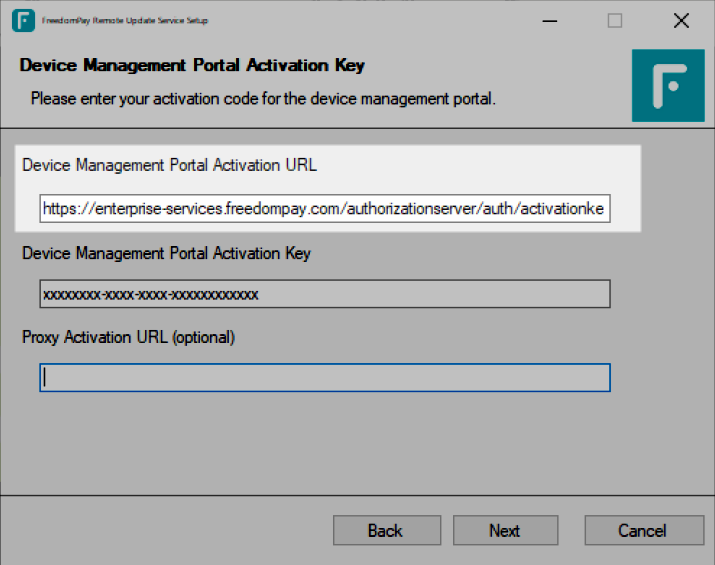
Task: Click the disabled maximize button
Action: [615, 21]
